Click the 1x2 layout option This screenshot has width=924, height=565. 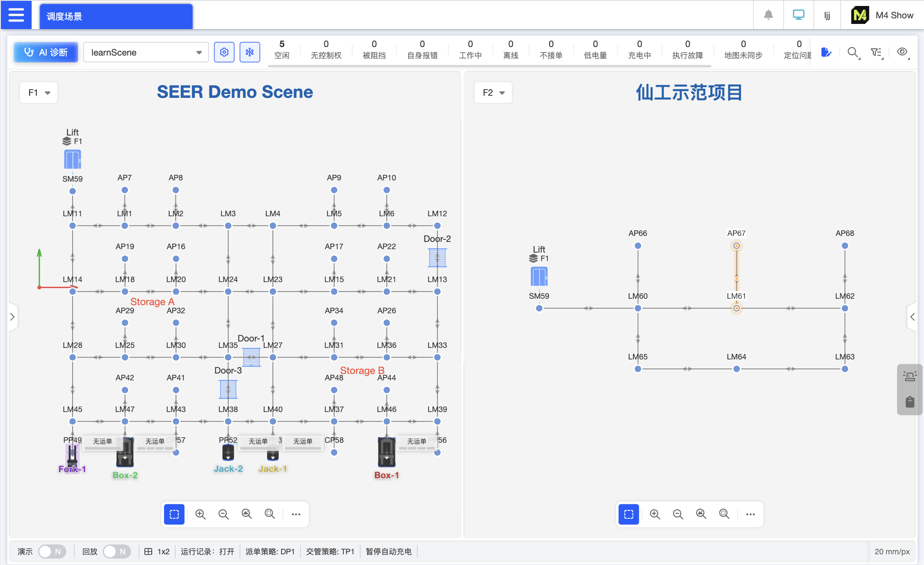point(157,551)
